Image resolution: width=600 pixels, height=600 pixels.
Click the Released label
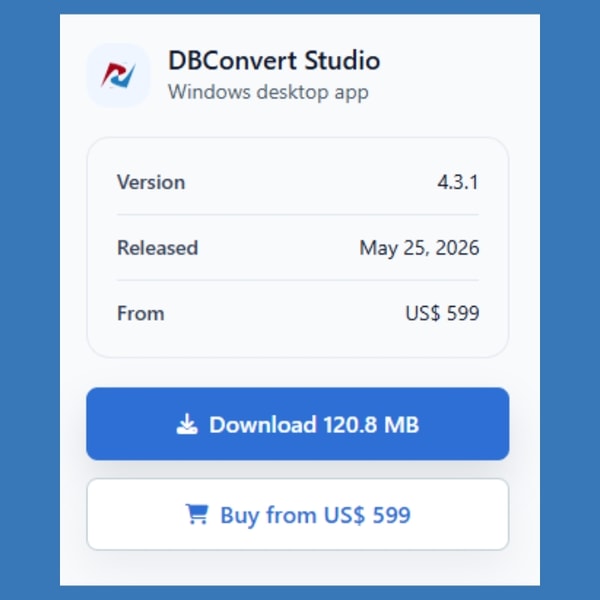[157, 248]
